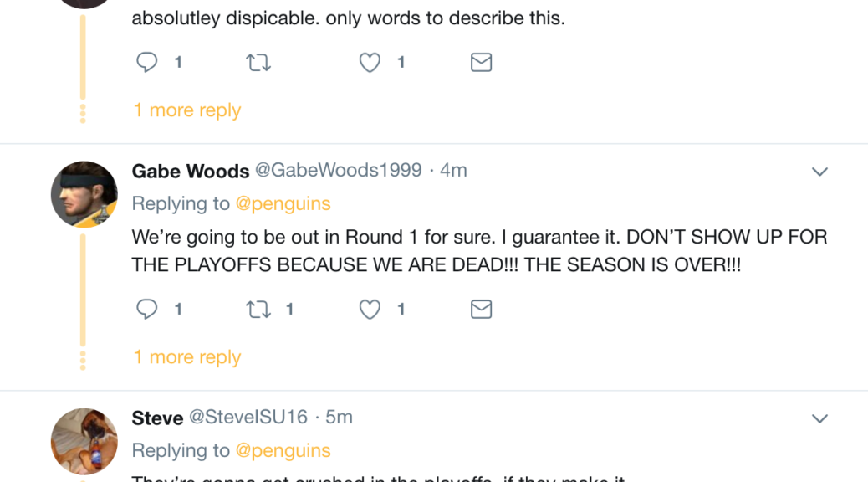Image resolution: width=868 pixels, height=482 pixels.
Task: Open the 4m timestamp on Gabe Woods' tweet
Action: pos(453,171)
